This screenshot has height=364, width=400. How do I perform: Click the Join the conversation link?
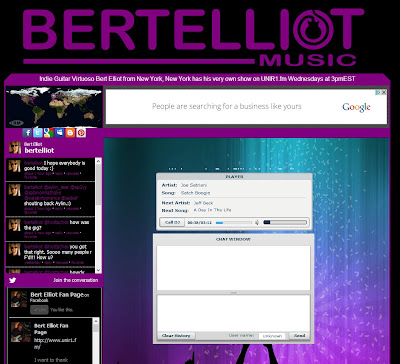click(x=76, y=280)
